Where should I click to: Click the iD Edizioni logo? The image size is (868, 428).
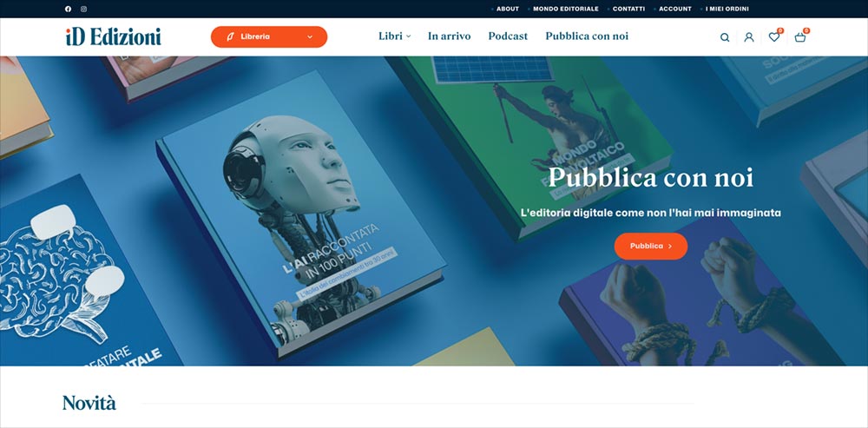click(113, 36)
